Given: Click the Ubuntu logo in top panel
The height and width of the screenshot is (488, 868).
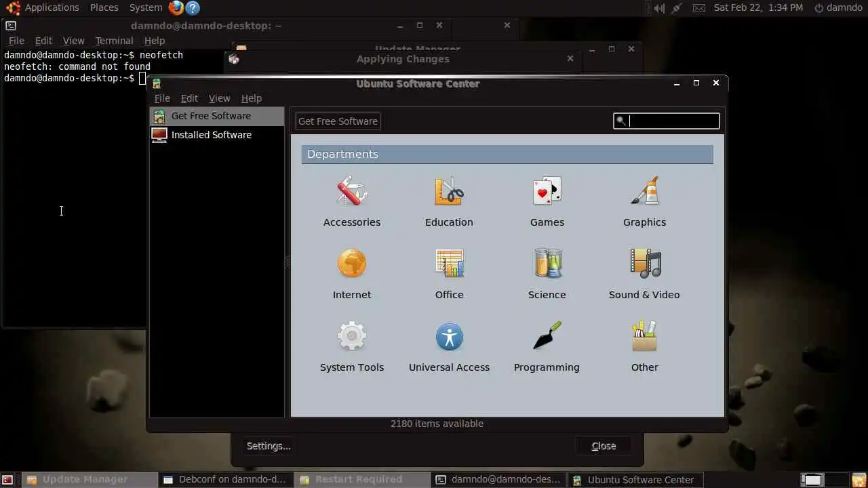Looking at the screenshot, I should (x=13, y=7).
